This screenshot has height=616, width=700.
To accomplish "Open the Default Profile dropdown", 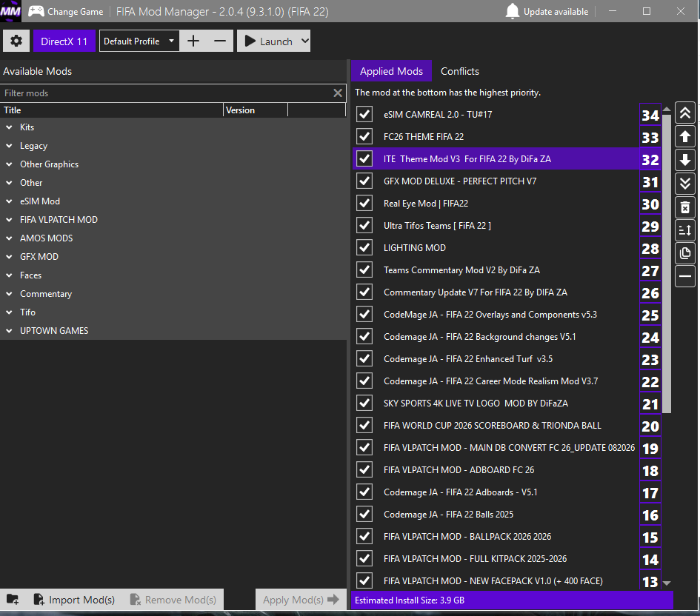I will tap(139, 41).
